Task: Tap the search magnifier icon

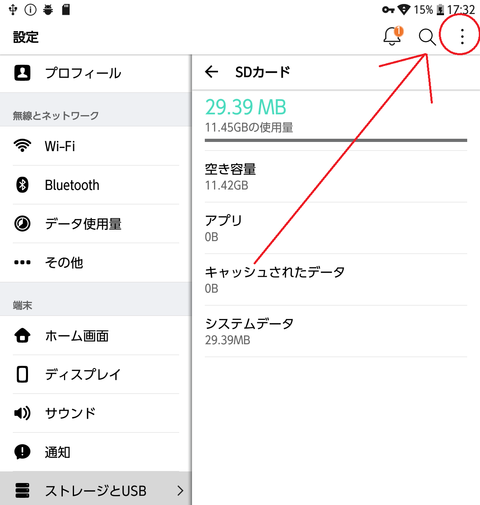Action: (x=427, y=37)
